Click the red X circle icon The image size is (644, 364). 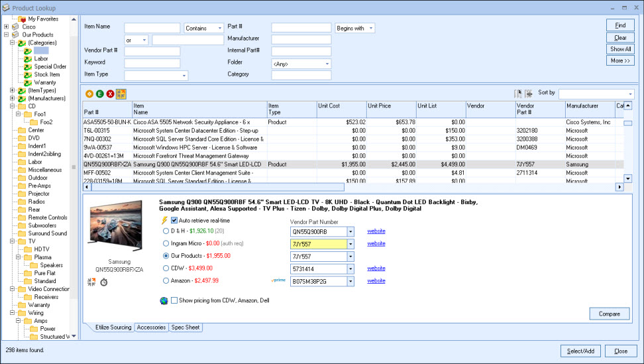tap(110, 94)
